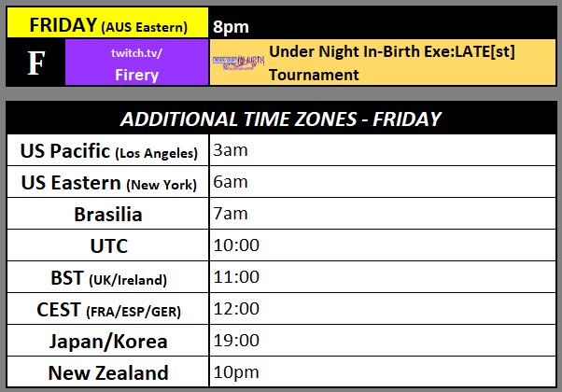Select the Brasilia time zone label

point(109,215)
